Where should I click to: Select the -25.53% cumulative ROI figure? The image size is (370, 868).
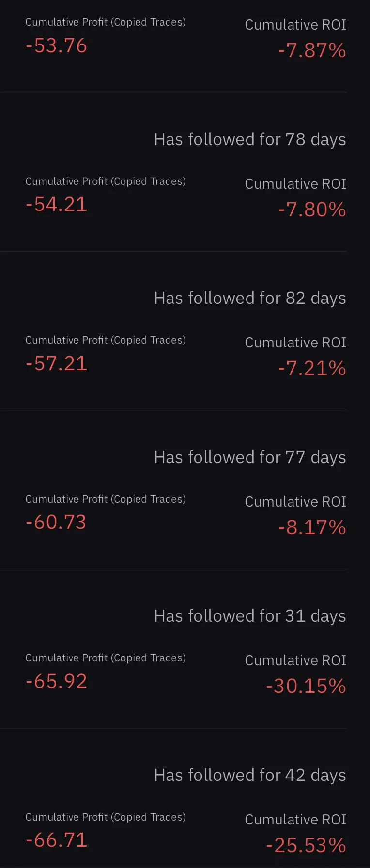(x=306, y=845)
